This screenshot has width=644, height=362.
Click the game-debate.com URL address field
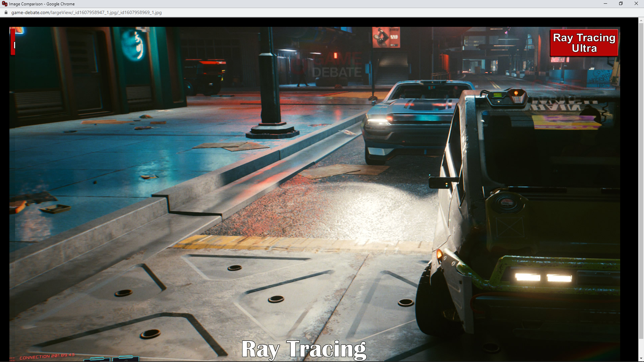coord(87,12)
